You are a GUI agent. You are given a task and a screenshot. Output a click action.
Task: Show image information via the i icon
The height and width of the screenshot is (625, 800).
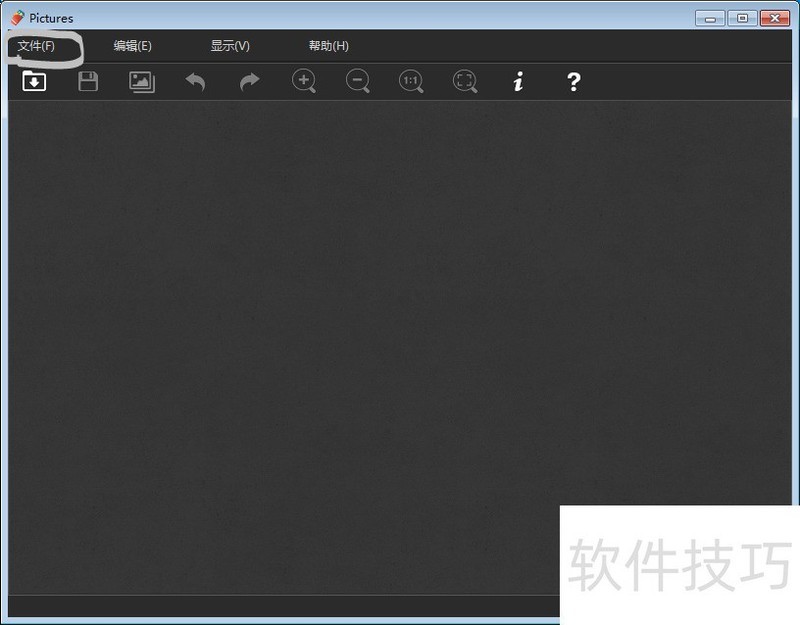click(x=518, y=82)
